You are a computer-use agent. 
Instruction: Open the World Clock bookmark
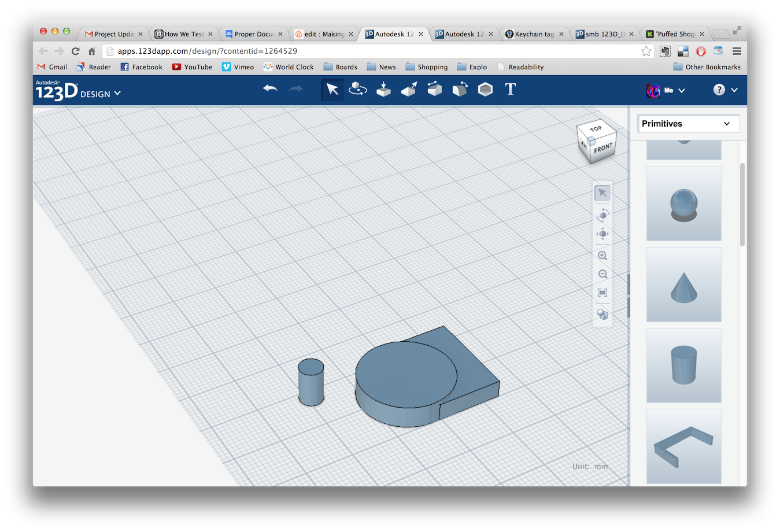pos(289,67)
